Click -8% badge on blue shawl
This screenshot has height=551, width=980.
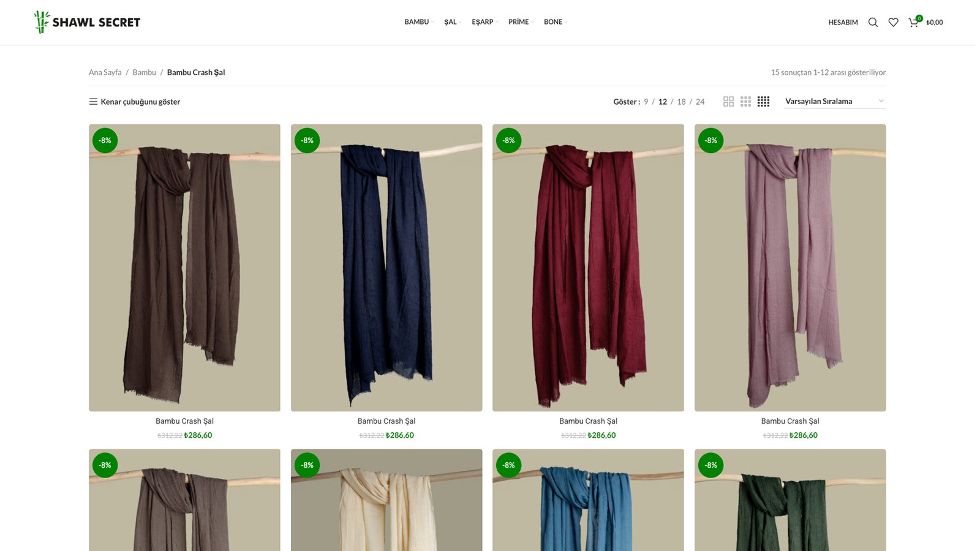tap(509, 465)
